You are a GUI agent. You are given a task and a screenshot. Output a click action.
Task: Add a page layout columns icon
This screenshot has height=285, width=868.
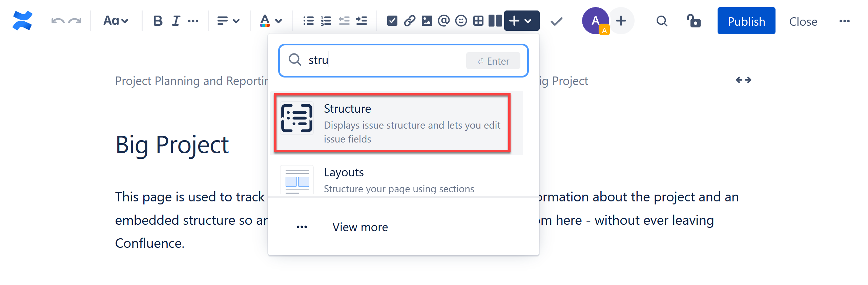pos(495,21)
